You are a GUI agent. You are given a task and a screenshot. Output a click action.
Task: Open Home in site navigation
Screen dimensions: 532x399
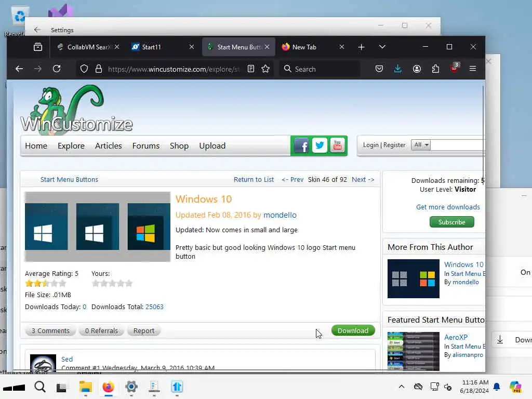click(x=36, y=146)
